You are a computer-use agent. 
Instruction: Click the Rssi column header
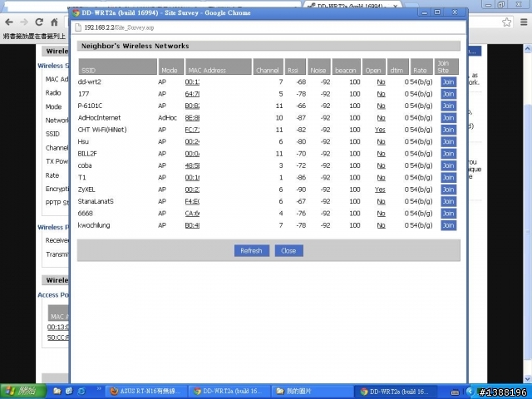[295, 66]
